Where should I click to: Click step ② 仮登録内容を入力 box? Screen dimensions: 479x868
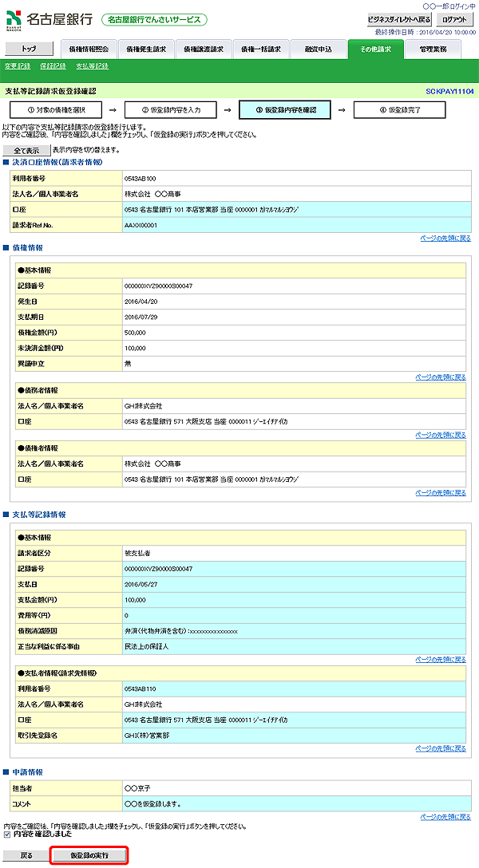[171, 109]
